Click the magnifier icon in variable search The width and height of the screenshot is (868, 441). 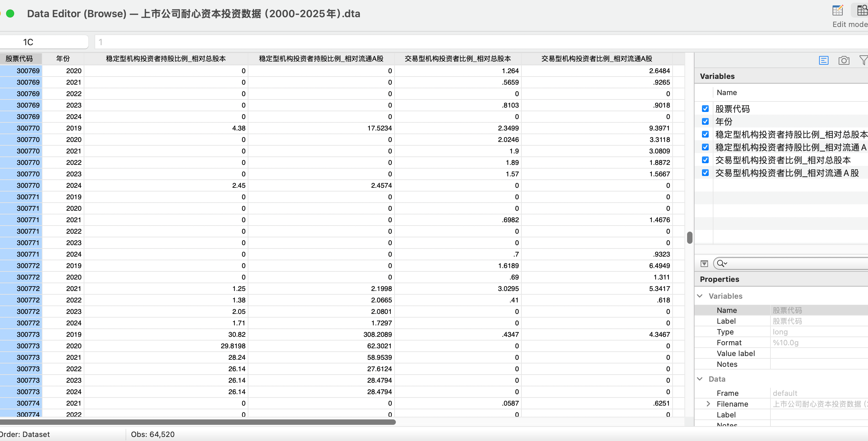(x=721, y=263)
